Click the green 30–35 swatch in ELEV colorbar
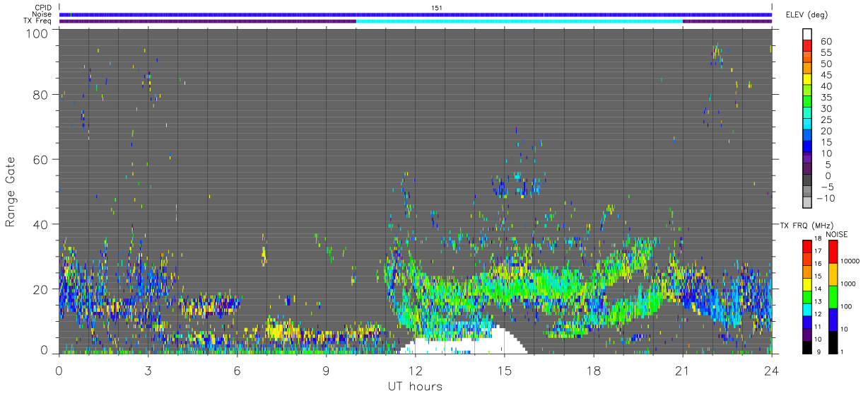The width and height of the screenshot is (868, 401). 807,103
